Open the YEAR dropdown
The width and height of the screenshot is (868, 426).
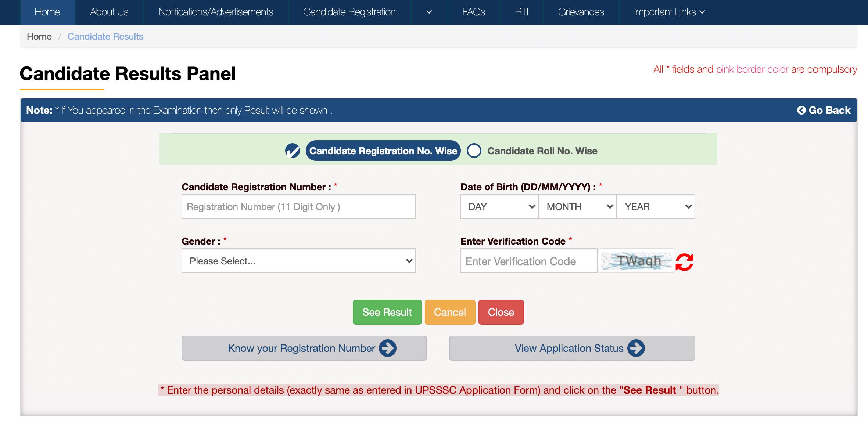656,206
